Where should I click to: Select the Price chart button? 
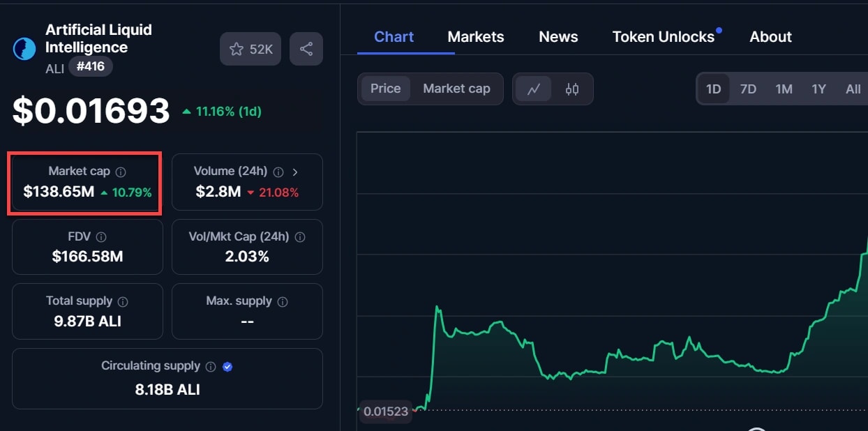click(385, 89)
